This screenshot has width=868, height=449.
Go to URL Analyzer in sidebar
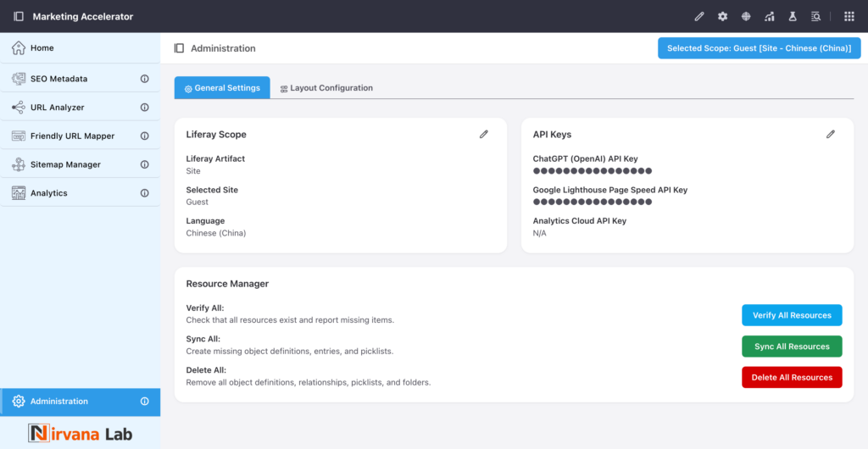coord(57,108)
